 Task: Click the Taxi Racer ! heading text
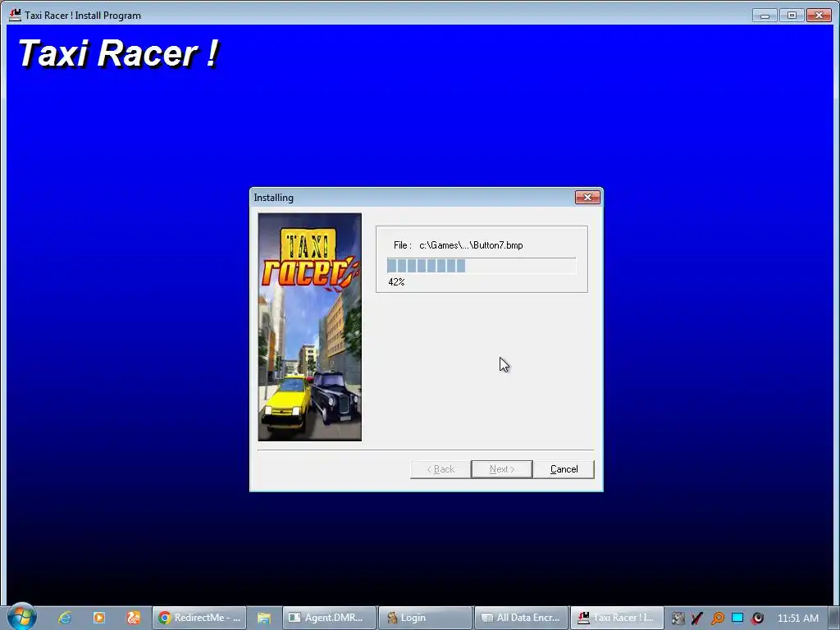click(119, 53)
